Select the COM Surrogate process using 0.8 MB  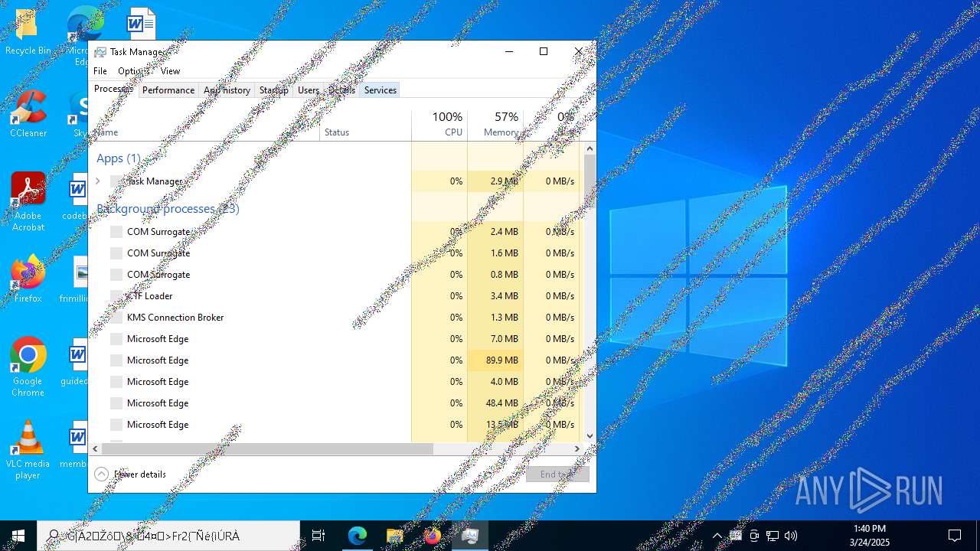335,275
